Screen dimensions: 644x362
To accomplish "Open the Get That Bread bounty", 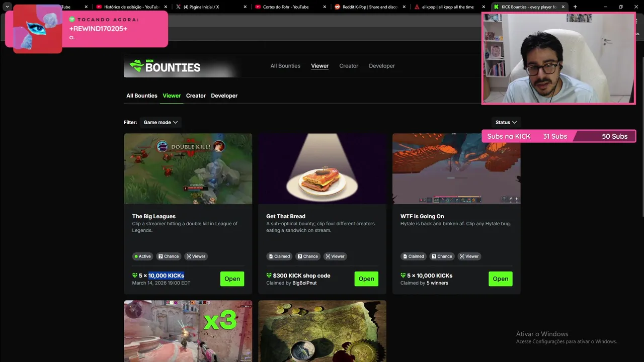I will click(x=366, y=279).
